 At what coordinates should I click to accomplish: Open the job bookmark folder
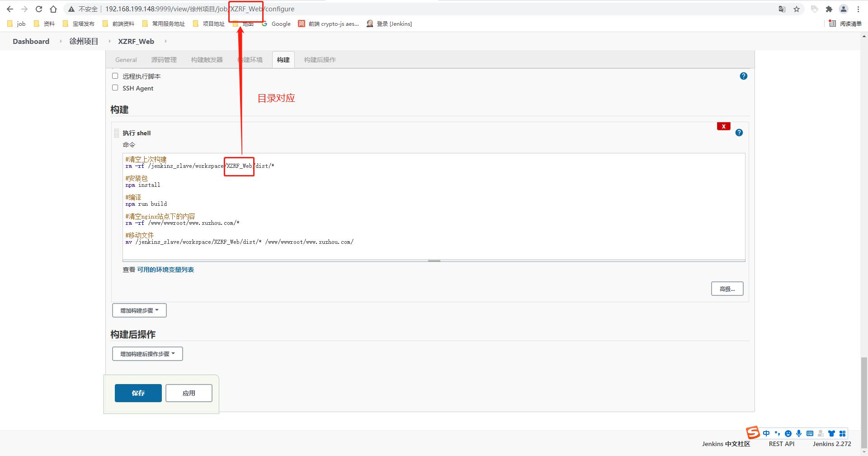[16, 24]
